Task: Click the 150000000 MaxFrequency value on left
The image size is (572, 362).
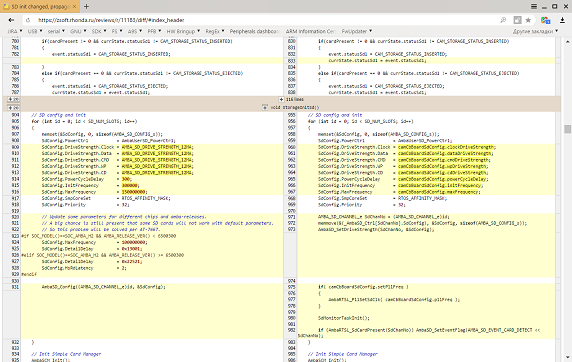Action: [134, 192]
